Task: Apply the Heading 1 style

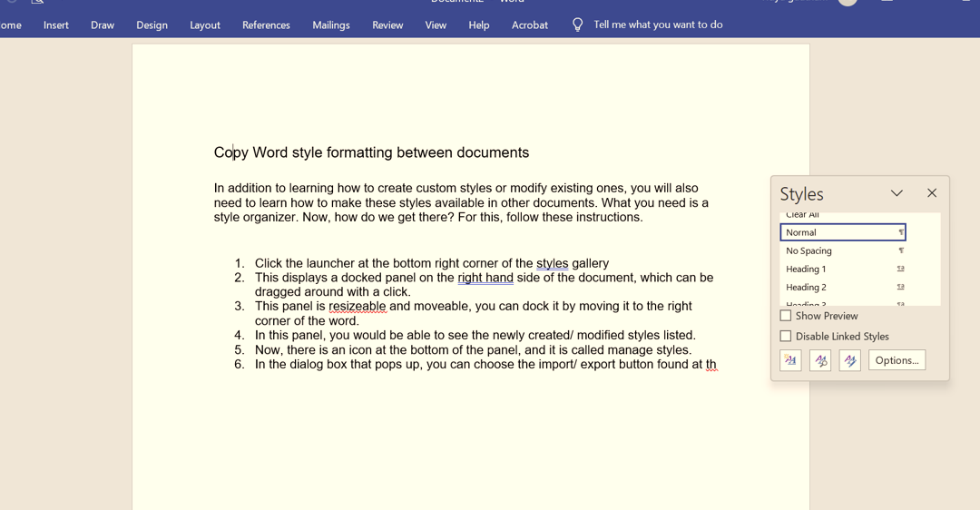Action: click(843, 269)
